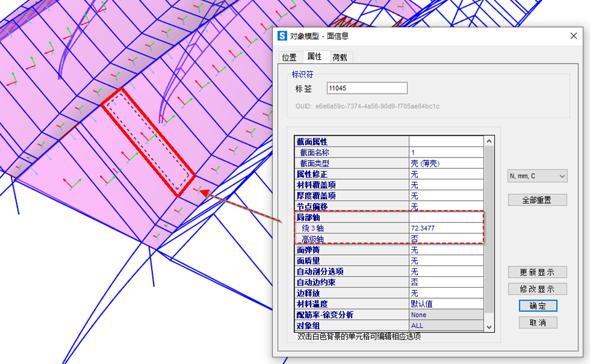This screenshot has height=364, width=590.
Task: Click the 更新显示 button
Action: (537, 273)
